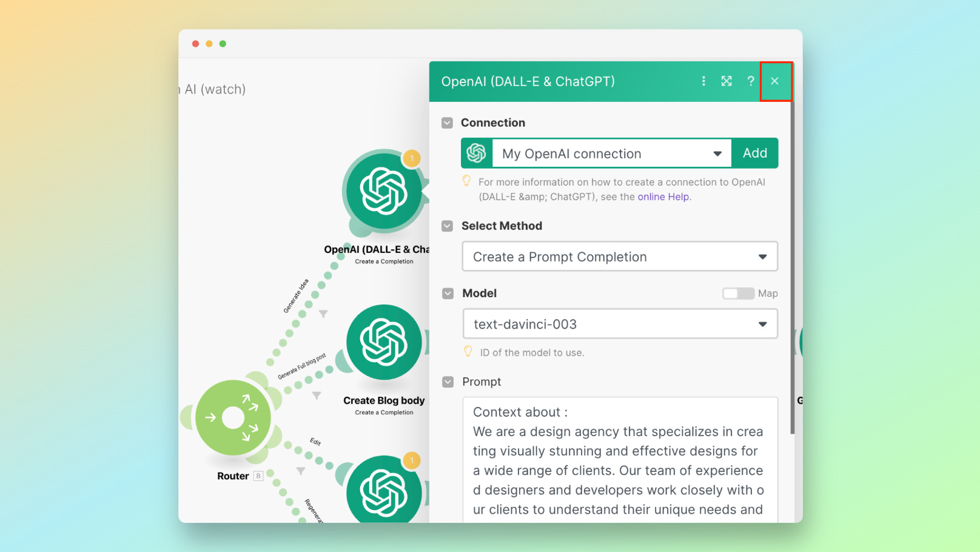Click the Router count badge 8
The image size is (980, 552).
[258, 476]
